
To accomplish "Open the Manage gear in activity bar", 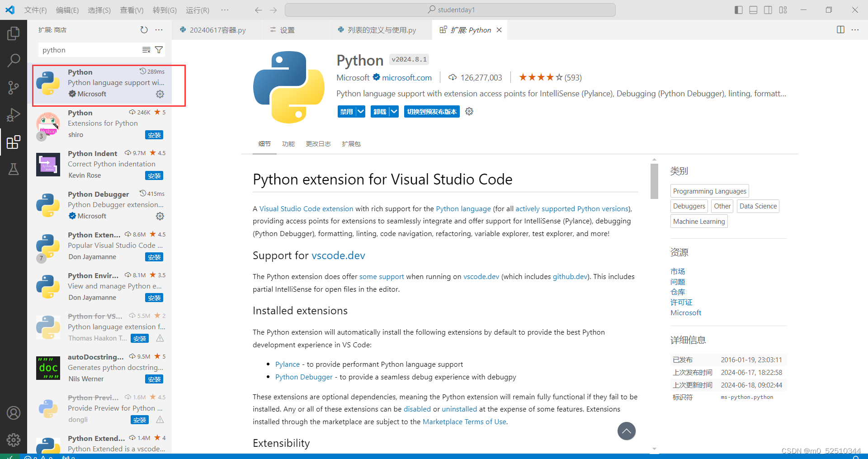I will pyautogui.click(x=14, y=440).
